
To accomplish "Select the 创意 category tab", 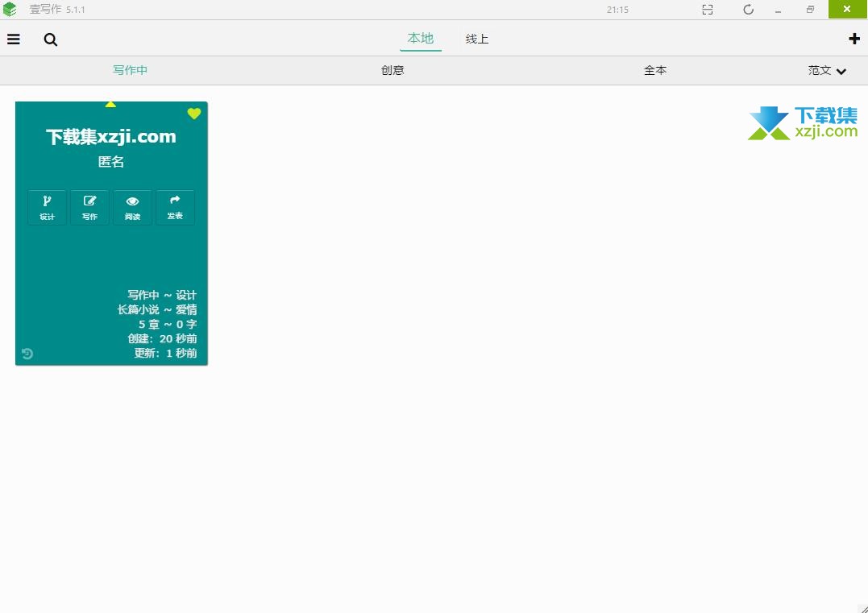I will [x=392, y=70].
